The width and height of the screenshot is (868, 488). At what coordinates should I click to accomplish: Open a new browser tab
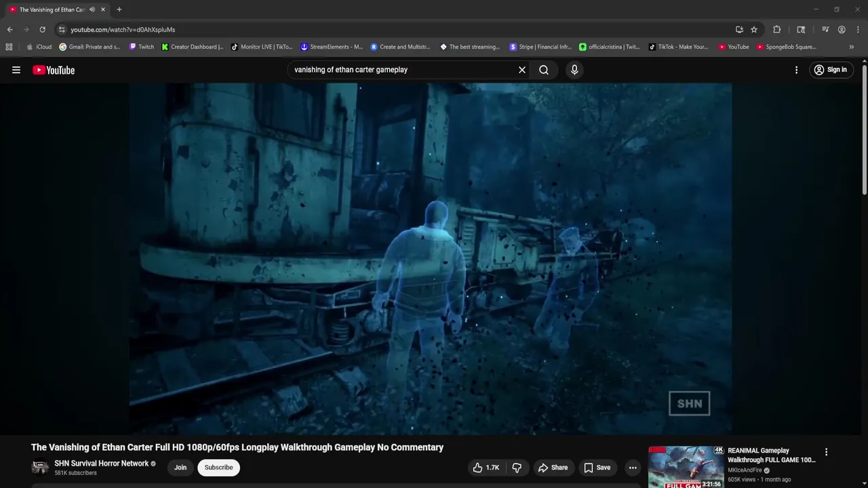pyautogui.click(x=119, y=9)
